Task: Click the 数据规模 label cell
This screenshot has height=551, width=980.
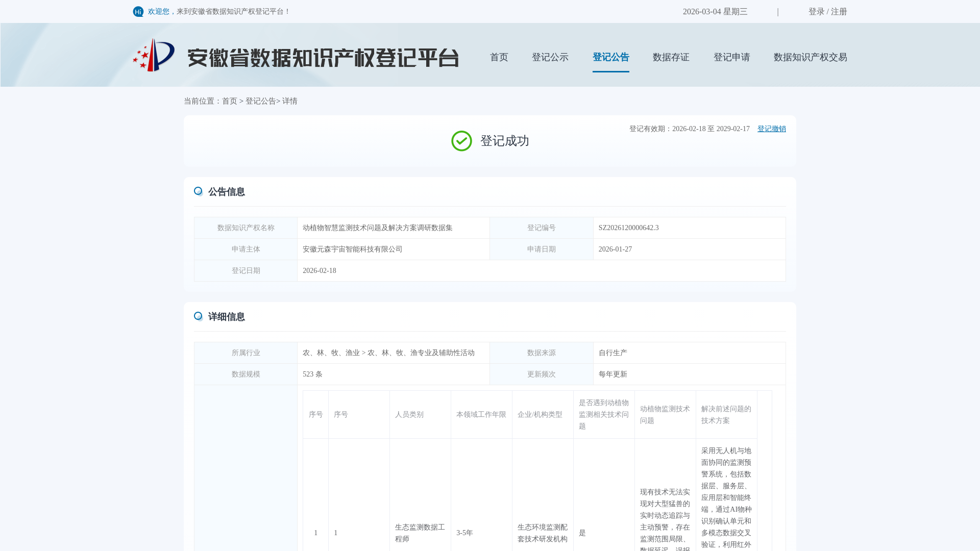Action: (x=246, y=374)
